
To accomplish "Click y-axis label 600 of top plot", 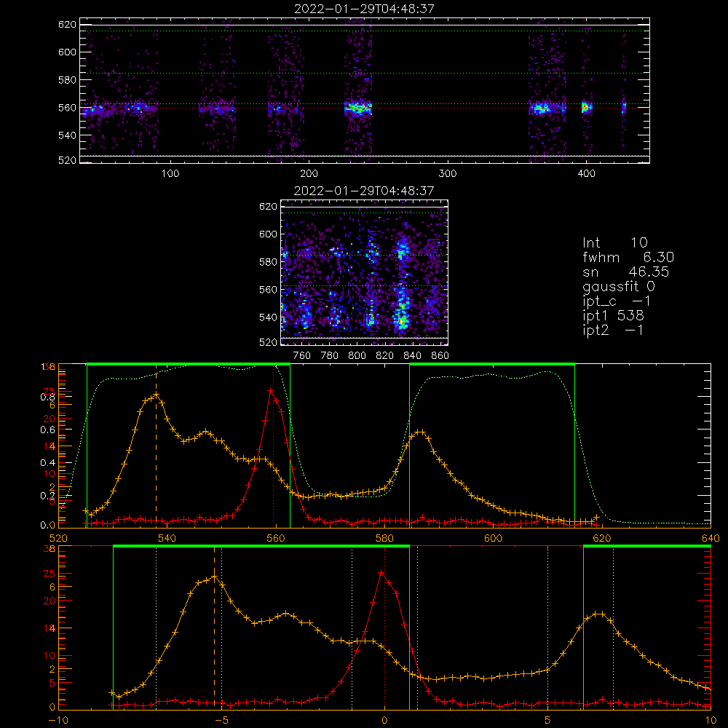I will coord(67,52).
